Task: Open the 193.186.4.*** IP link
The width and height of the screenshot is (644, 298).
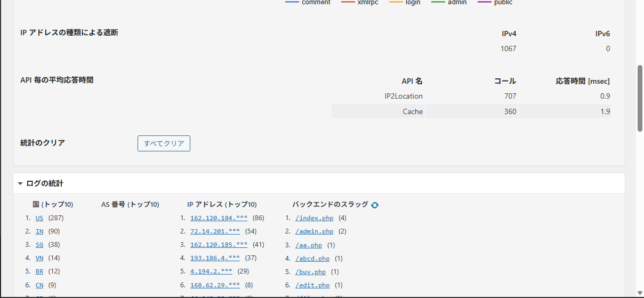Action: pos(215,258)
